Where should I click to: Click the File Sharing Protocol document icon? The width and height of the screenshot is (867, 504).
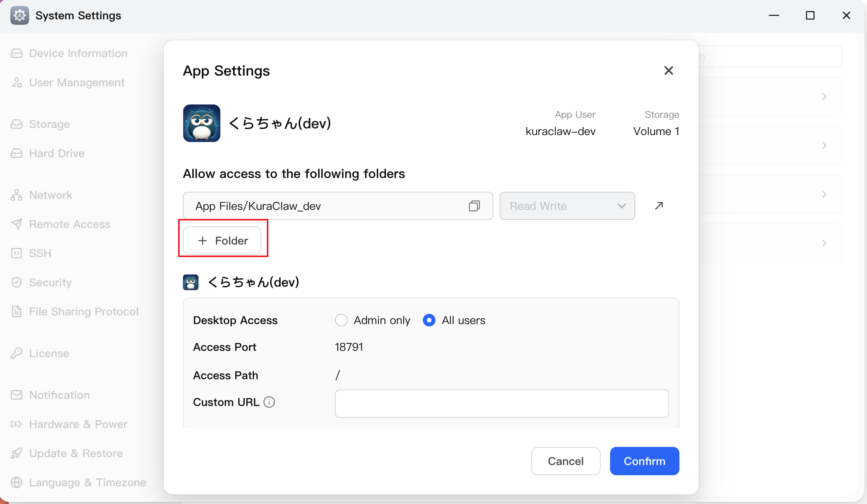(17, 311)
